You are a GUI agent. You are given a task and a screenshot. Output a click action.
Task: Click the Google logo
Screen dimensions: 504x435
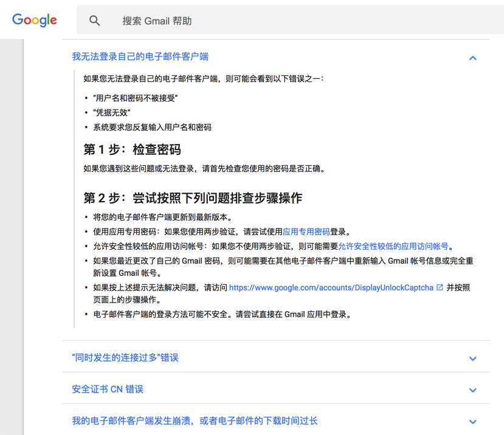pos(35,20)
